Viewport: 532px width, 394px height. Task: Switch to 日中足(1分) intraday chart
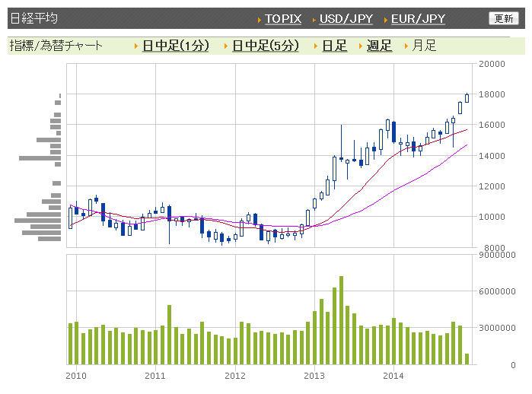(x=175, y=46)
